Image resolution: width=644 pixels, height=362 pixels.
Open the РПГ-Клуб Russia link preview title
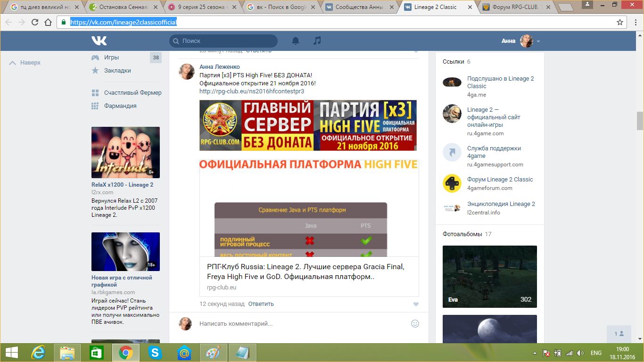click(305, 271)
